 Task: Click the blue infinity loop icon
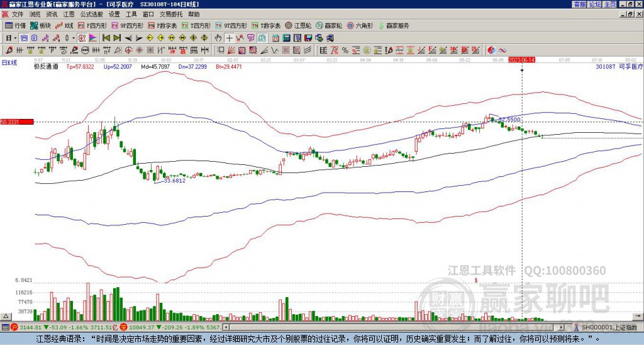pyautogui.click(x=502, y=50)
